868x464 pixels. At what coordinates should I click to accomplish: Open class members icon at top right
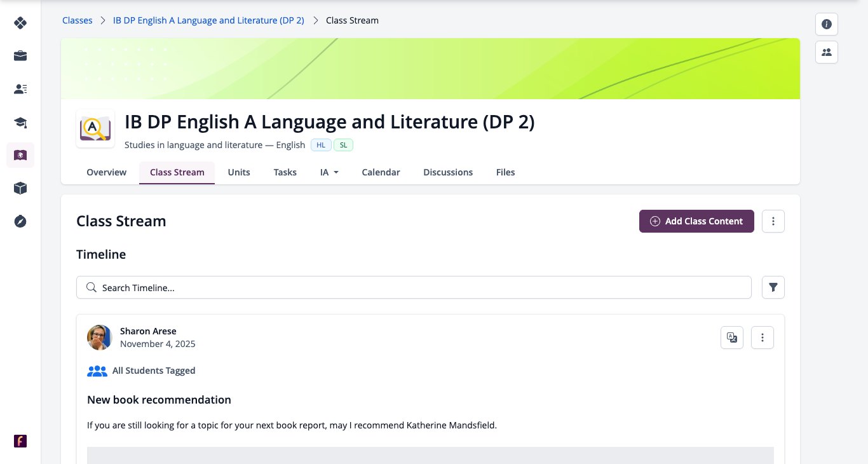(x=827, y=52)
